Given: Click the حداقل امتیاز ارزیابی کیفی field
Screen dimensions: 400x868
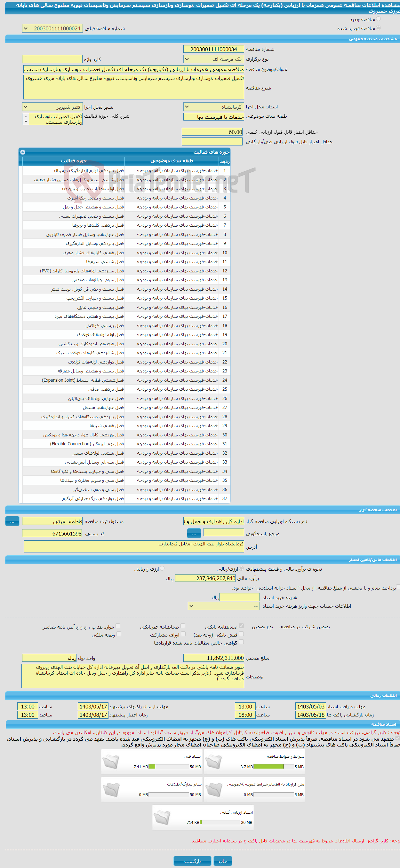Looking at the screenshot, I should 212,132.
